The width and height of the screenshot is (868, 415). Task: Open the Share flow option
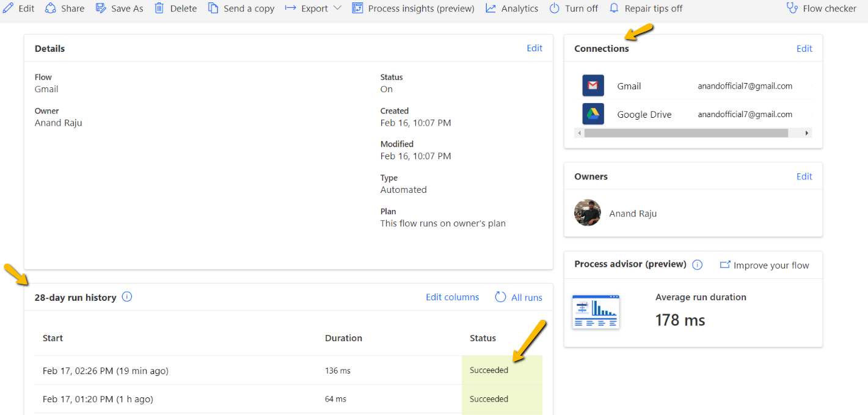click(x=64, y=8)
